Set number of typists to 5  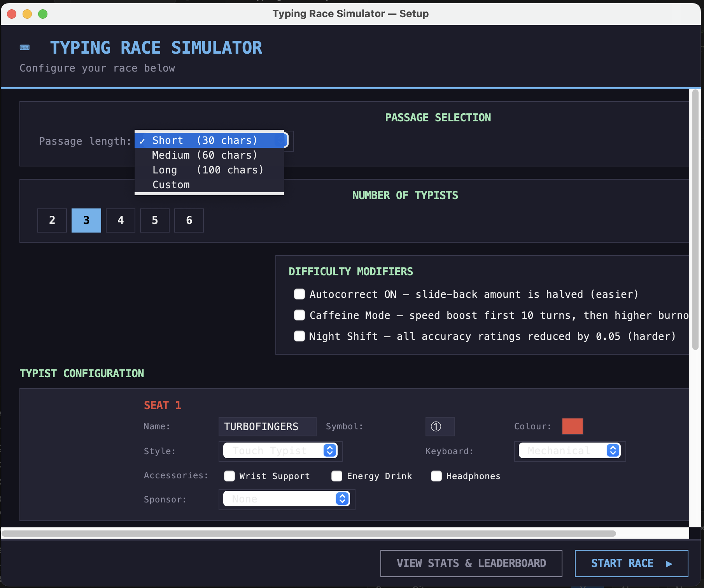coord(155,220)
